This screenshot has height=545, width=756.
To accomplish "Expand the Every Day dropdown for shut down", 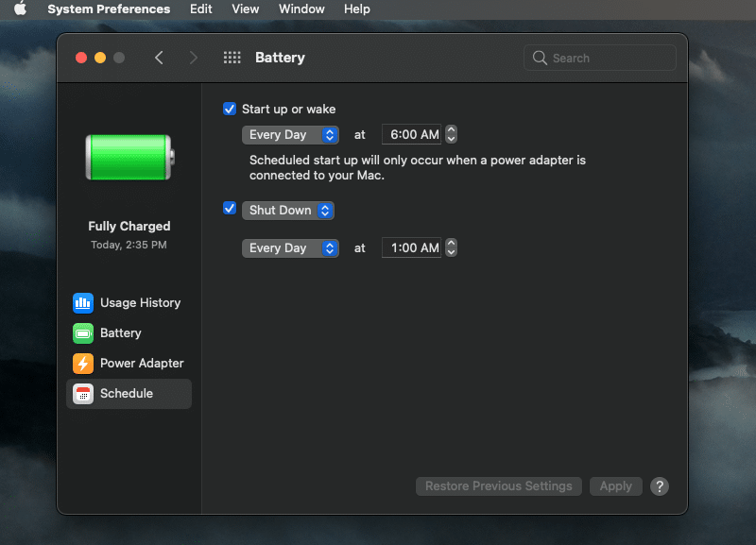I will 290,248.
